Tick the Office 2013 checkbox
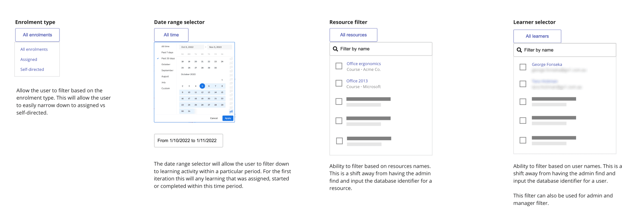The width and height of the screenshot is (644, 221). tap(339, 83)
